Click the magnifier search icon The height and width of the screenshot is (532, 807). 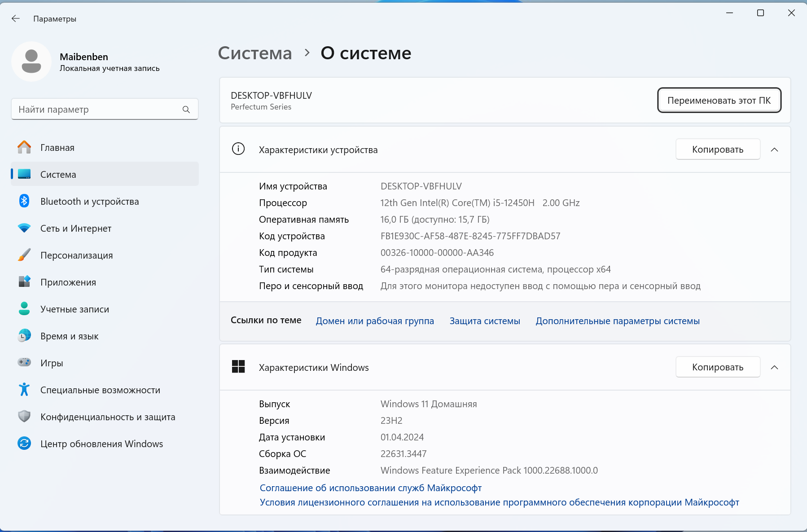tap(186, 110)
